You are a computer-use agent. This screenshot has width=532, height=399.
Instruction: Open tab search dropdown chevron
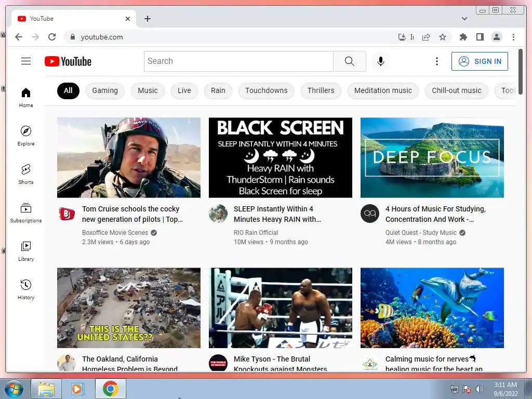coord(464,19)
